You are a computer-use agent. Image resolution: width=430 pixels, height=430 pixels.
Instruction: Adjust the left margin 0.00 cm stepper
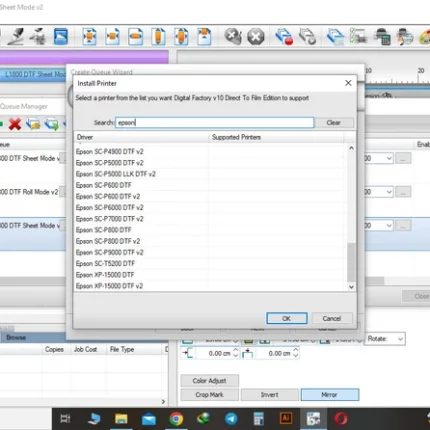pyautogui.click(x=235, y=353)
